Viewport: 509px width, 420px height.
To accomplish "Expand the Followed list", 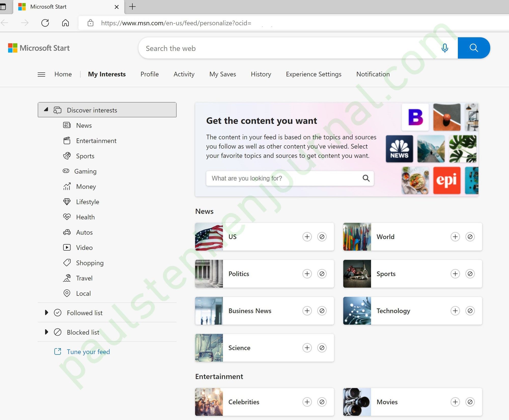I will (46, 313).
